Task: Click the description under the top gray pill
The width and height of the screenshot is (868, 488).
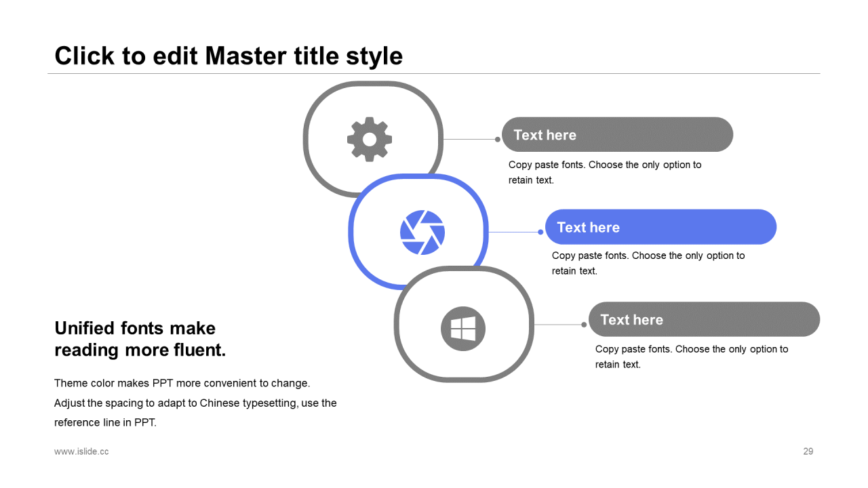Action: (605, 172)
